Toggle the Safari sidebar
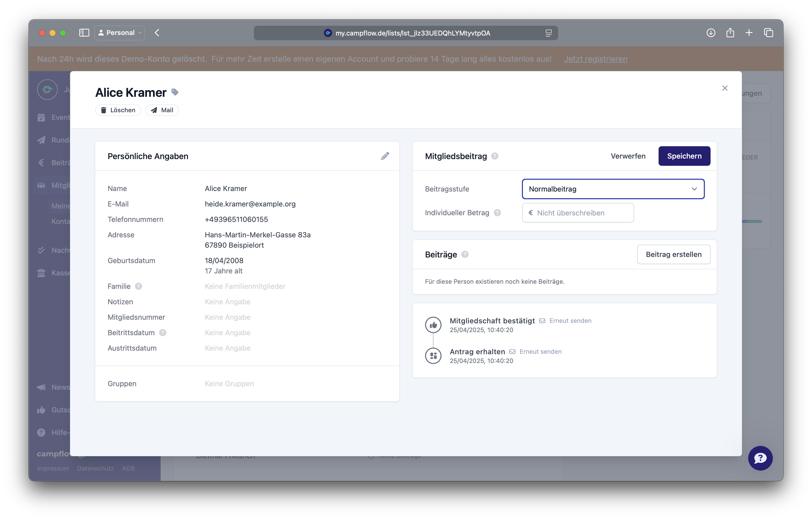Screen dimensions: 812x519 click(84, 33)
